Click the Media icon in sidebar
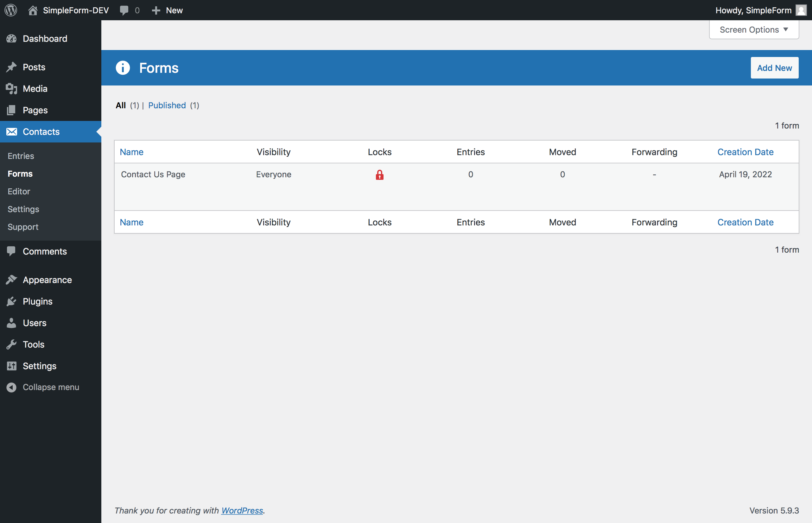The image size is (812, 523). 11,89
